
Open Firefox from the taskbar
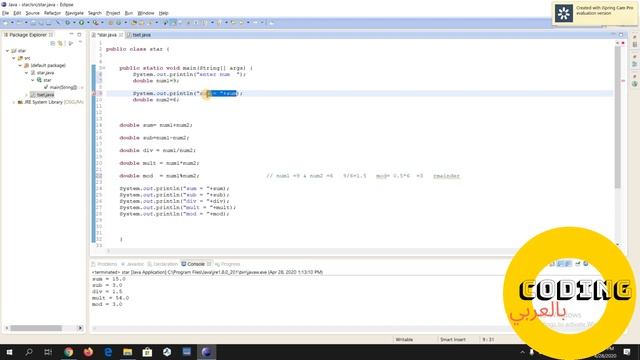point(88,352)
